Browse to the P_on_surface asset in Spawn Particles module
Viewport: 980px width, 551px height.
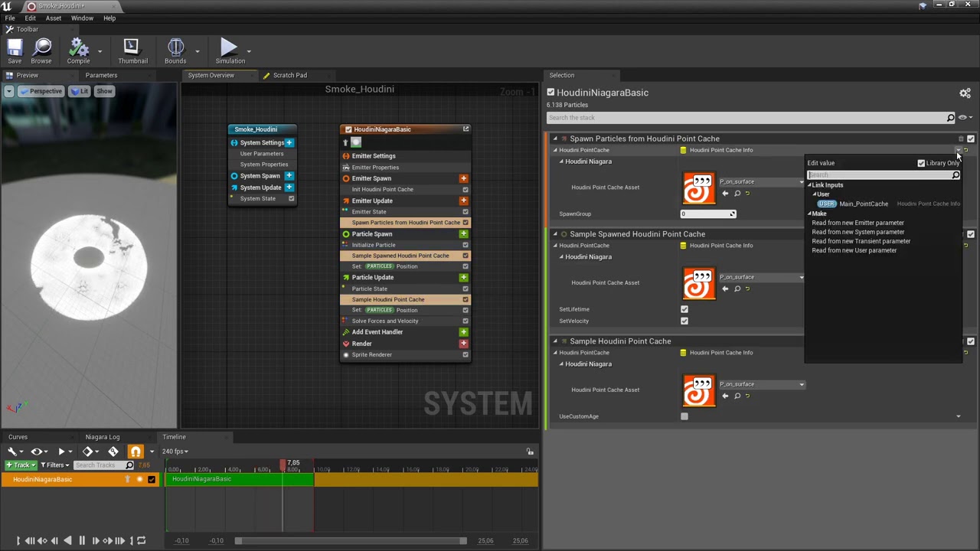pos(737,194)
